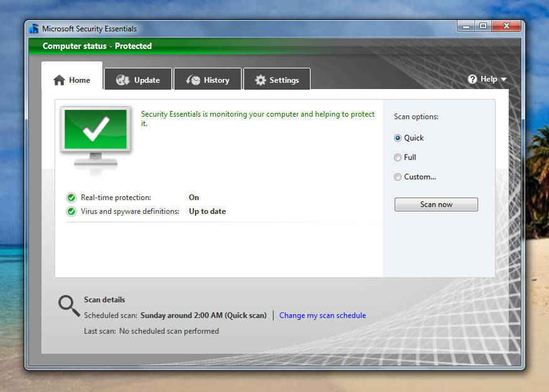Select the Full scan option
The image size is (549, 392).
(398, 157)
